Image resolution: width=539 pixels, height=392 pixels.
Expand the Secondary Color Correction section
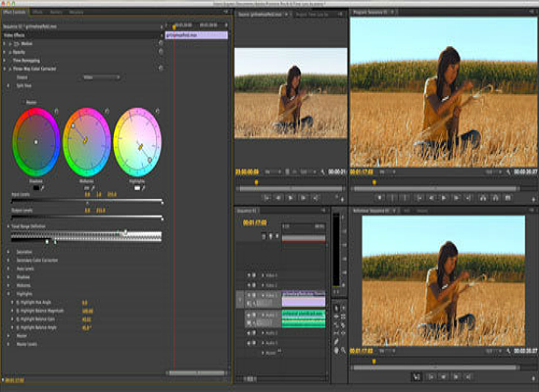click(x=8, y=261)
